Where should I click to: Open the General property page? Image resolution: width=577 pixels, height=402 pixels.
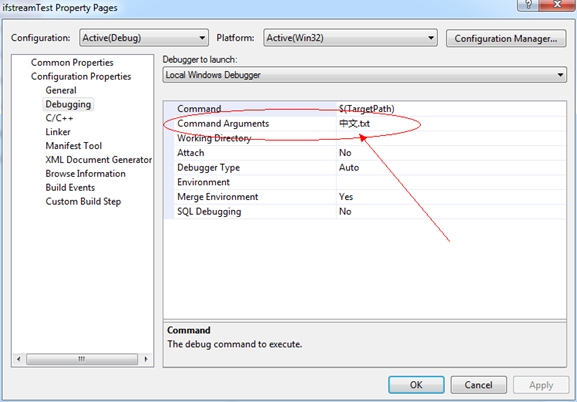point(61,90)
